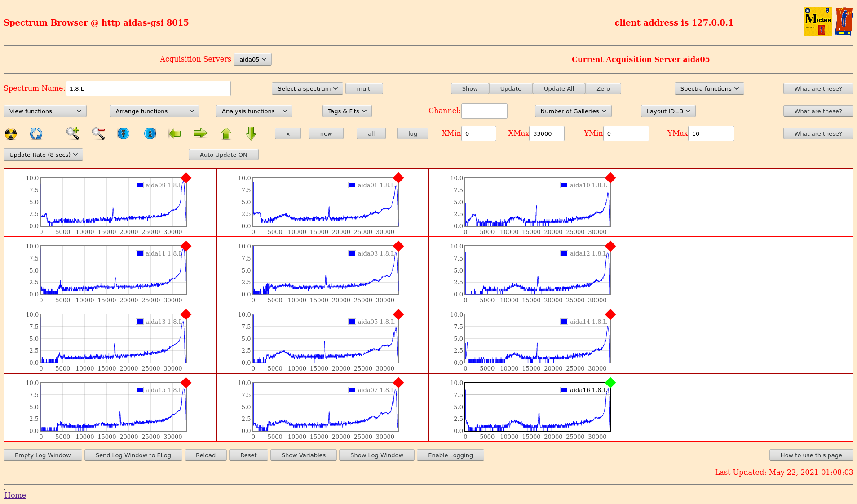This screenshot has width=857, height=504.
Task: Toggle the multi selection button
Action: click(364, 88)
